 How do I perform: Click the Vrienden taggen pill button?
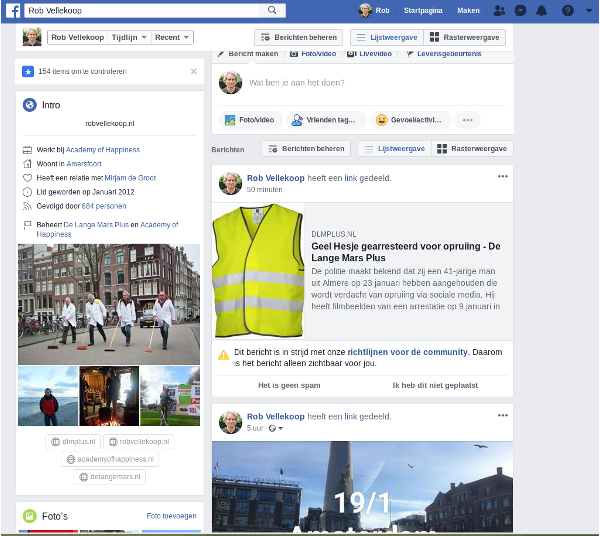click(326, 120)
